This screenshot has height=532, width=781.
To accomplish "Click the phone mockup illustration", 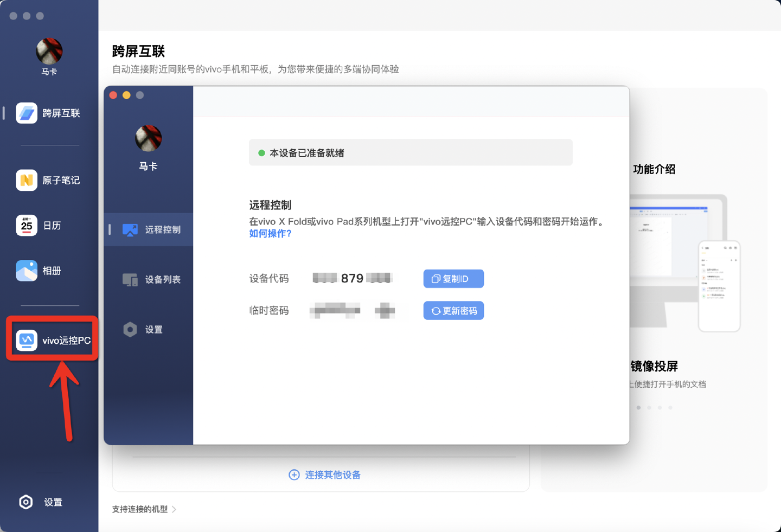I will 719,286.
